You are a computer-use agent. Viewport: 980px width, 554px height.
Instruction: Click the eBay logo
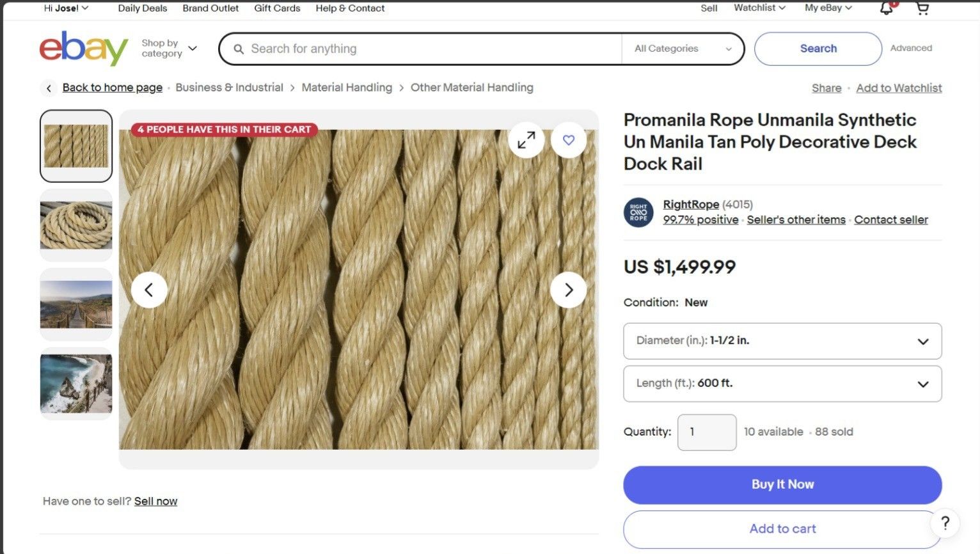pos(84,49)
